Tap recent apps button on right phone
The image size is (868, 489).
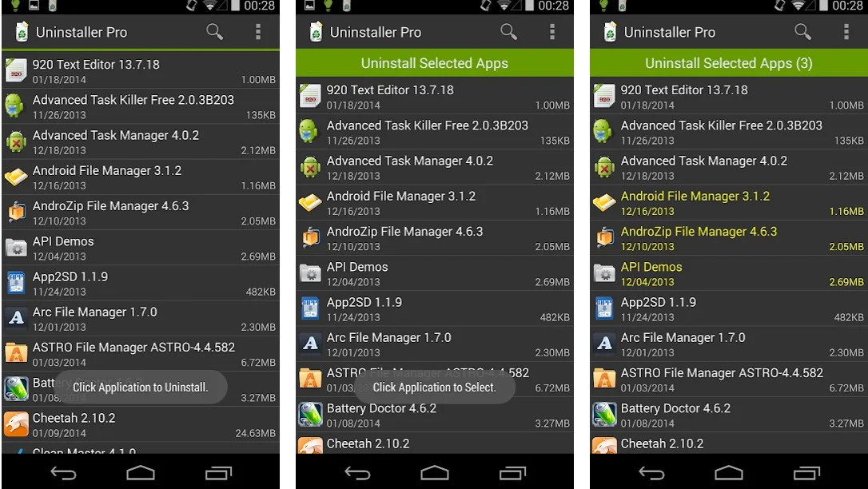[x=806, y=473]
